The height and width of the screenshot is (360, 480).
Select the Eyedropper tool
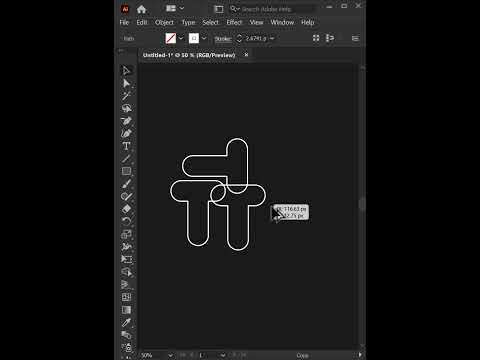[126, 322]
